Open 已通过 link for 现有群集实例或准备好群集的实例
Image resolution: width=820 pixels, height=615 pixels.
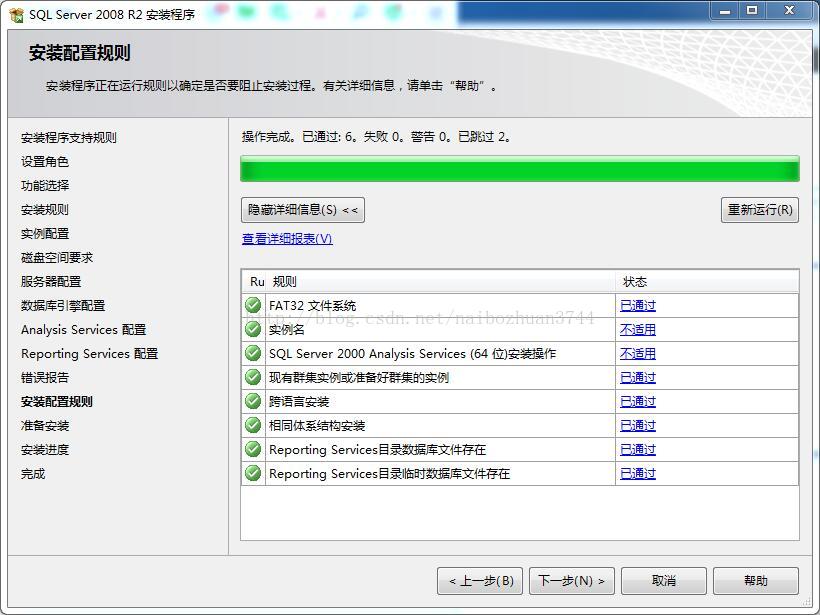point(637,378)
